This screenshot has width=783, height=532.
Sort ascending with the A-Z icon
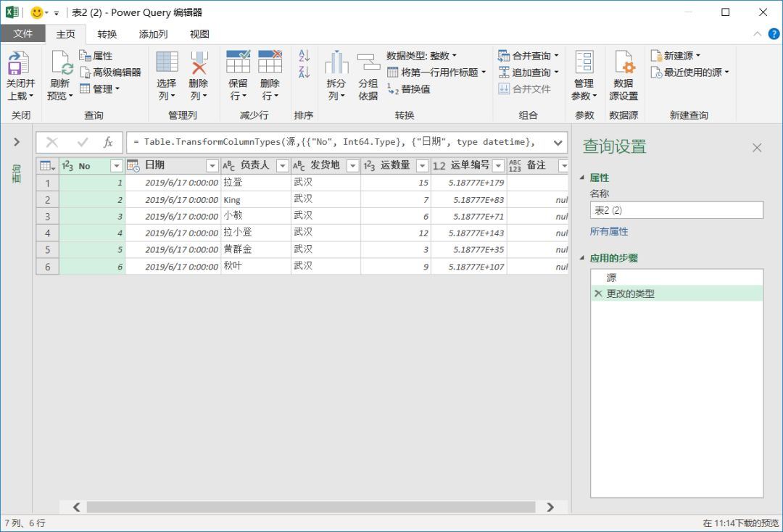[304, 55]
